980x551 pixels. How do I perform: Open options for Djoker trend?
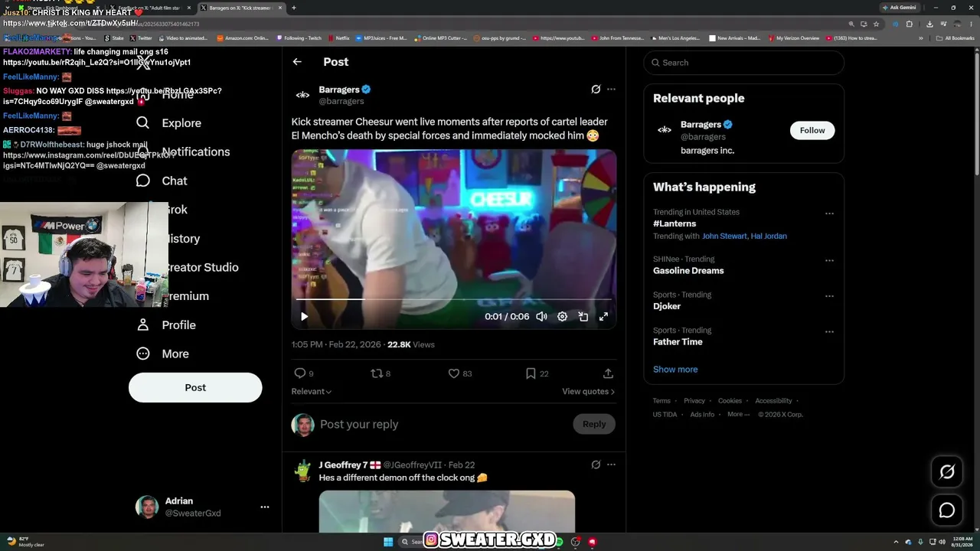pyautogui.click(x=829, y=296)
